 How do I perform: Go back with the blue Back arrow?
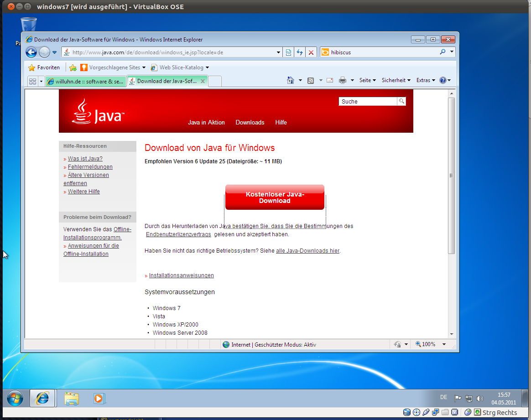coord(31,52)
